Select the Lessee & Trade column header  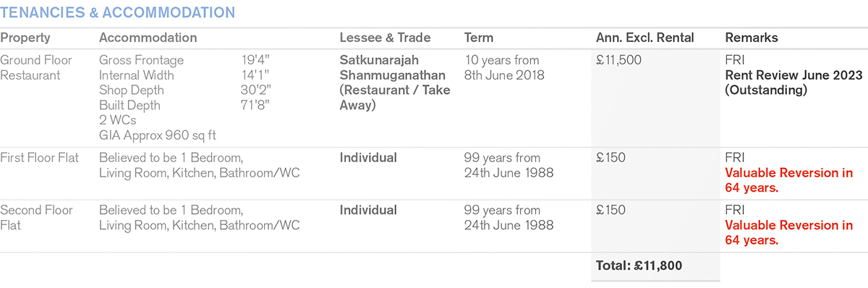click(x=385, y=38)
